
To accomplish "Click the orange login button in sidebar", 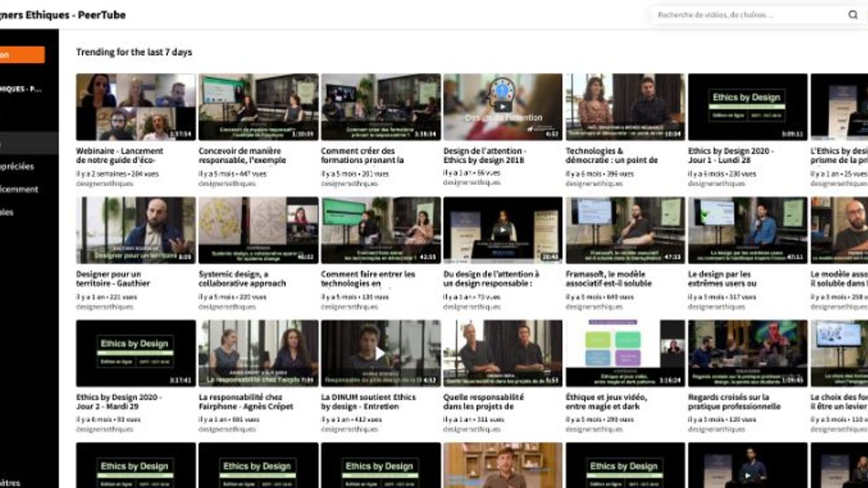I will 22,55.
